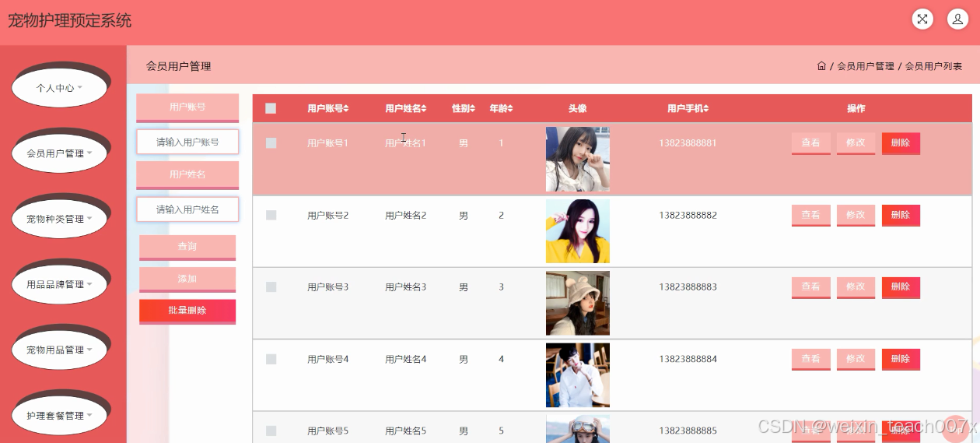Click phone number 13823888884
The height and width of the screenshot is (443, 980).
(688, 359)
